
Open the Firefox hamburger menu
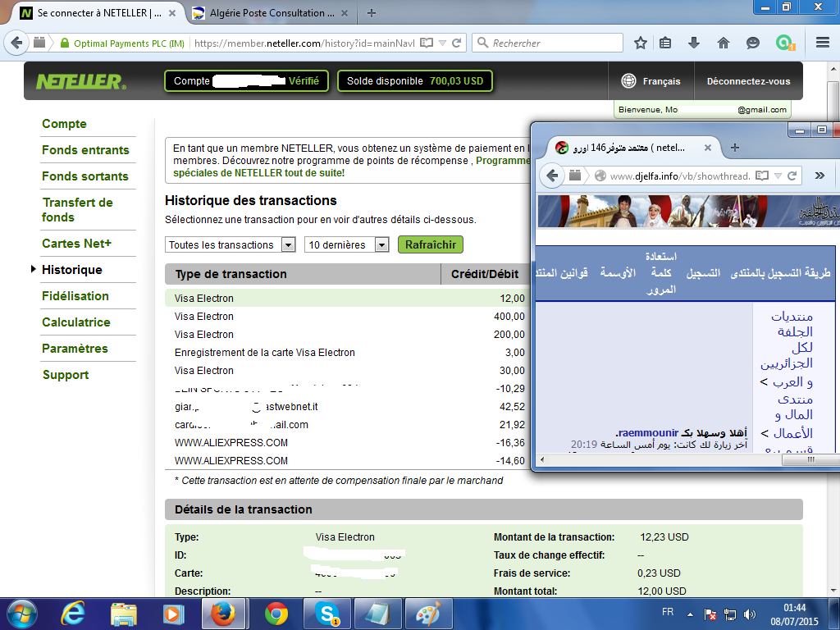pos(823,43)
